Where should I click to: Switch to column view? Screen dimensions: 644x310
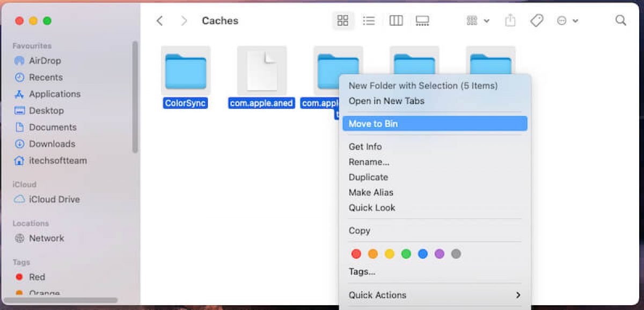pyautogui.click(x=396, y=20)
